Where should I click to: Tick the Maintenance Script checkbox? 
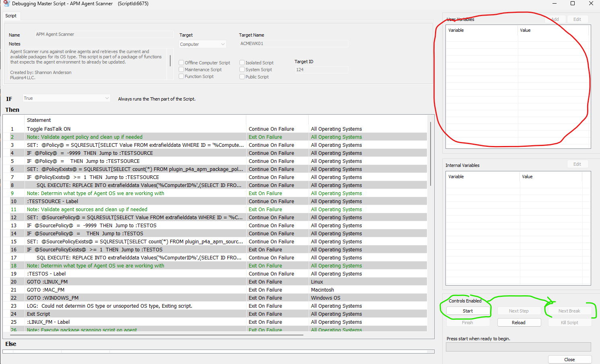[x=181, y=70]
